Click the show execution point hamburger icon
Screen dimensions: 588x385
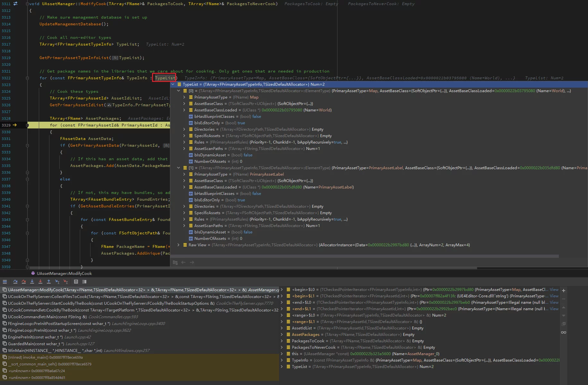[x=5, y=282]
